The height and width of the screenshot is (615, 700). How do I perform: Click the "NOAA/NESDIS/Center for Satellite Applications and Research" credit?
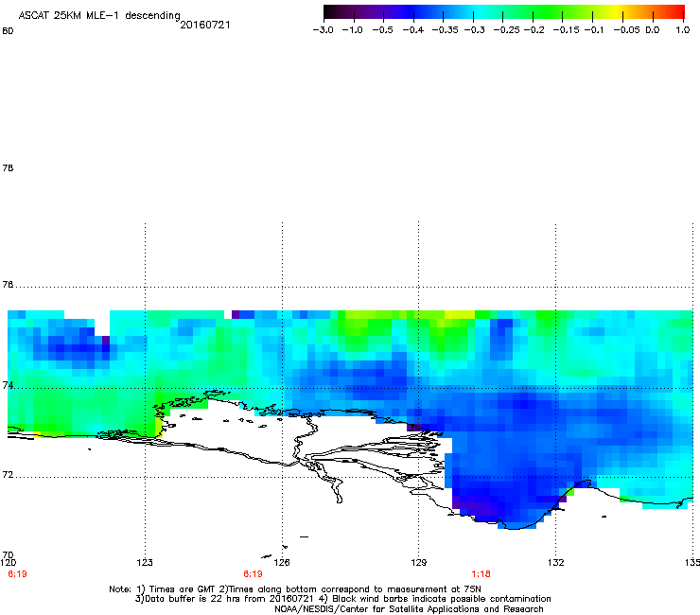click(x=409, y=609)
